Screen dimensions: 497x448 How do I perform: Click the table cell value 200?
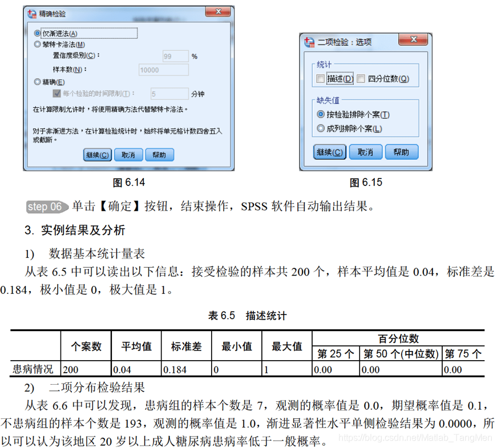click(x=70, y=370)
